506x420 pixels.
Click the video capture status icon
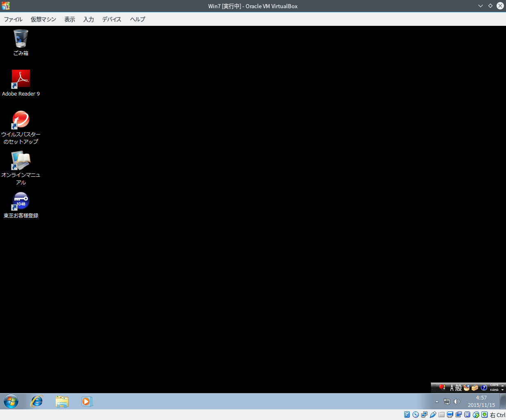[458, 415]
